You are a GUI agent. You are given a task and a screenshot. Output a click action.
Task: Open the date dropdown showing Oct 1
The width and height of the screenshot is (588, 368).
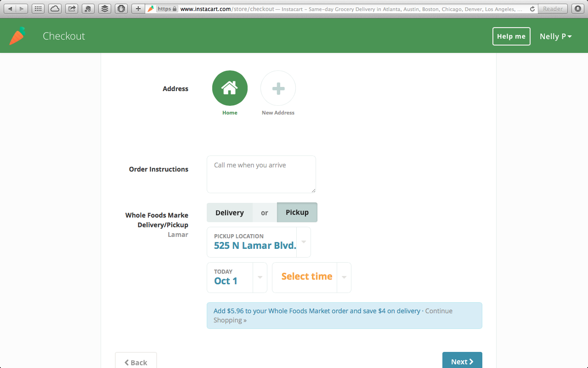pos(260,277)
